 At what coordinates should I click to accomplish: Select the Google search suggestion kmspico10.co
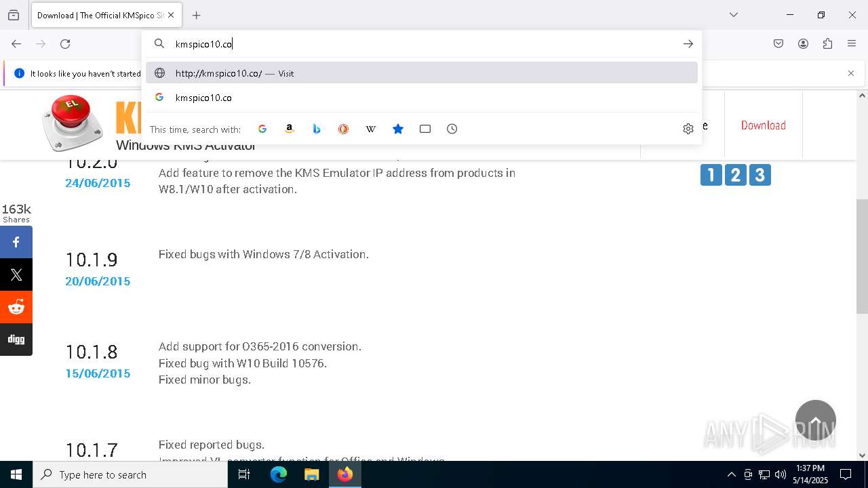[x=422, y=98]
